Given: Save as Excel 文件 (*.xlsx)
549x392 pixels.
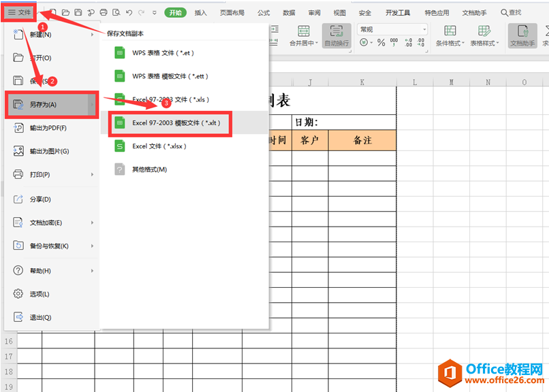Looking at the screenshot, I should [x=185, y=146].
